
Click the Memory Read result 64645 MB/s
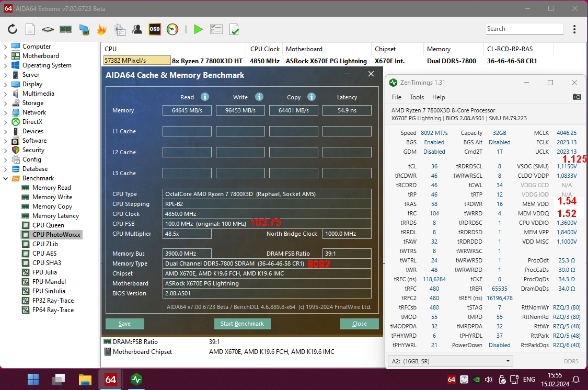tap(187, 110)
